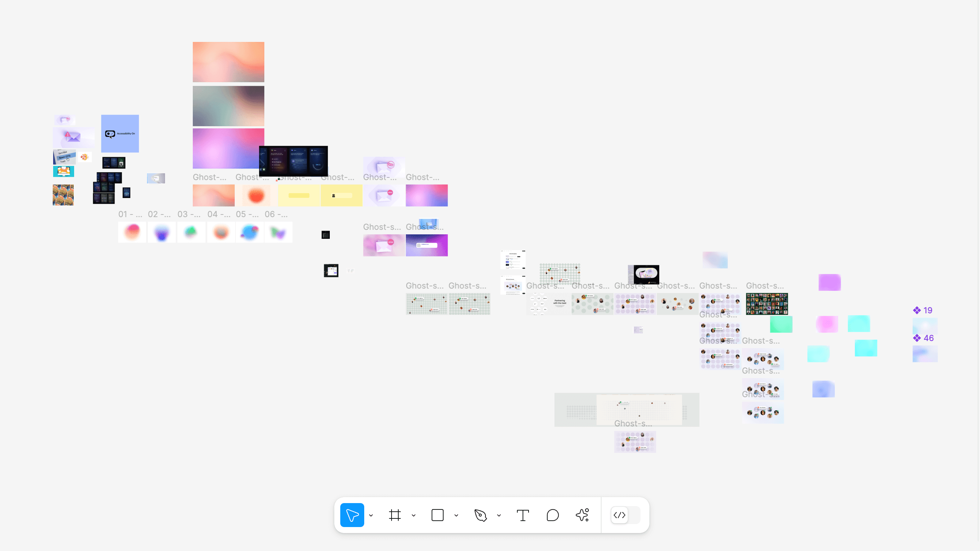Select the Pen tool

point(480,515)
